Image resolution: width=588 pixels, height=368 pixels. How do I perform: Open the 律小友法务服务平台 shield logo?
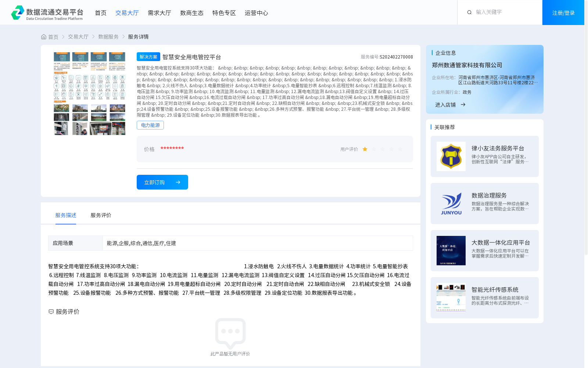[x=451, y=156]
